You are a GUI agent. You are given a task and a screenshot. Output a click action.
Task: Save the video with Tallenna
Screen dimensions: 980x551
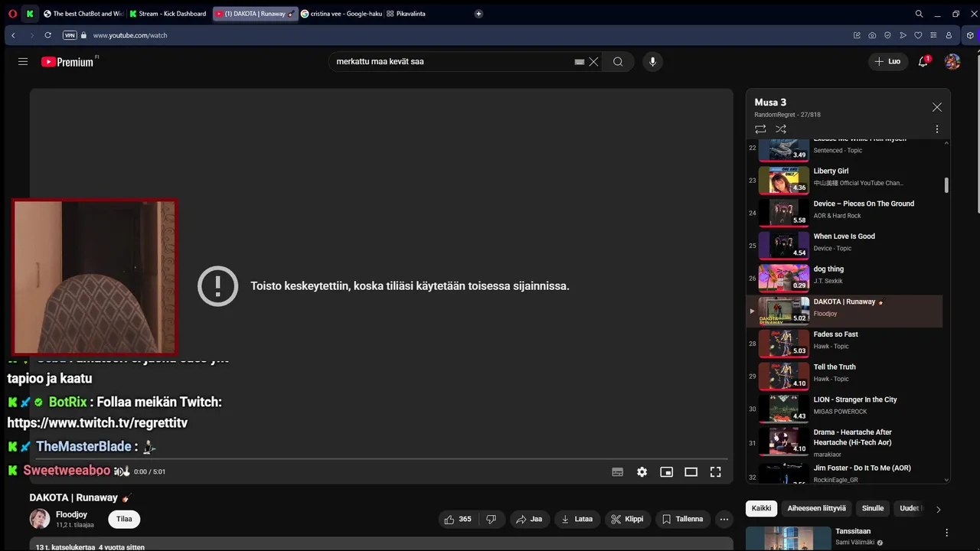click(x=682, y=519)
